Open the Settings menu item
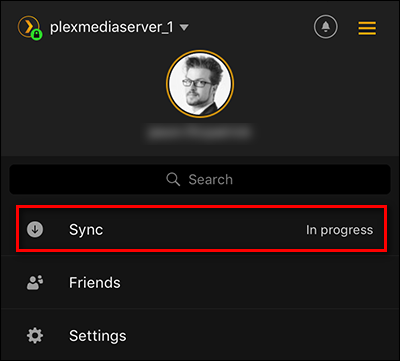The height and width of the screenshot is (361, 400). 200,335
